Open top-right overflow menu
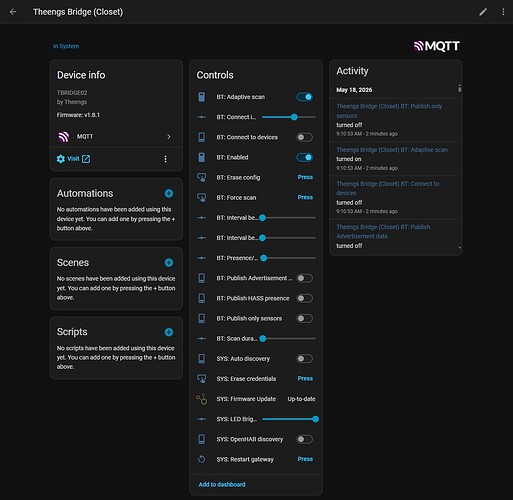513x500 pixels. click(503, 12)
